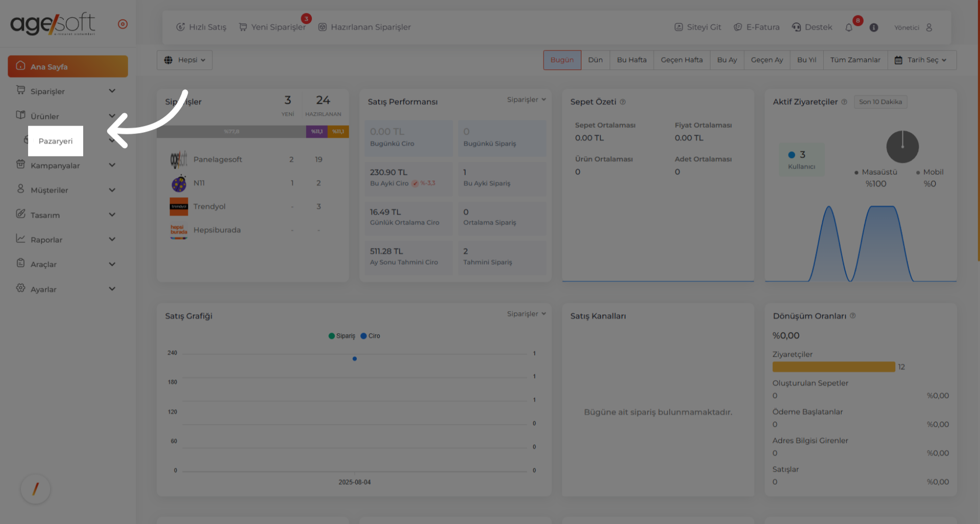Click Aktif Ziyaretçiler help icon
The height and width of the screenshot is (524, 980).
(844, 102)
